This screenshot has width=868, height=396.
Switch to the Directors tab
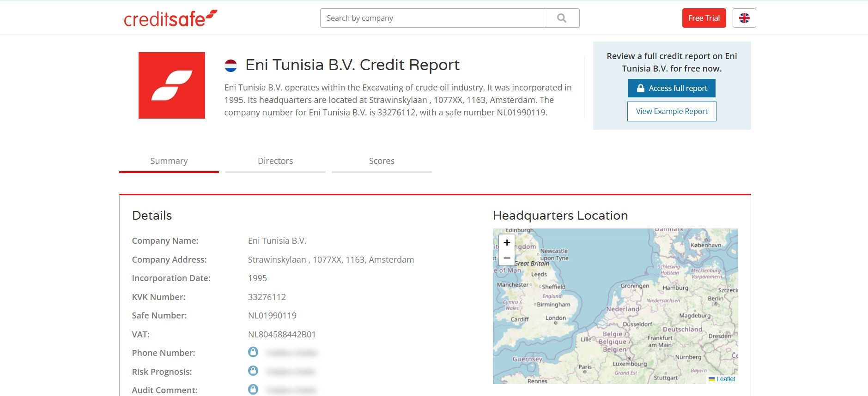pyautogui.click(x=275, y=161)
